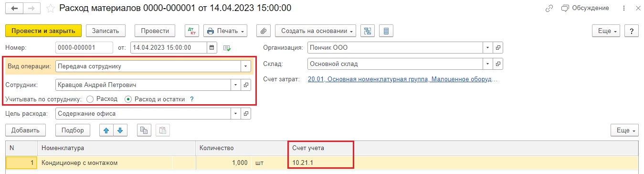Select the Расход и остатки radio option
Image resolution: width=644 pixels, height=174 pixels.
pyautogui.click(x=127, y=99)
